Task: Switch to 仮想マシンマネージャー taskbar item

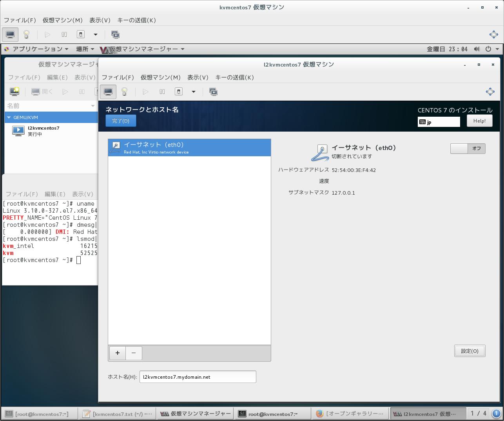Action: click(195, 414)
